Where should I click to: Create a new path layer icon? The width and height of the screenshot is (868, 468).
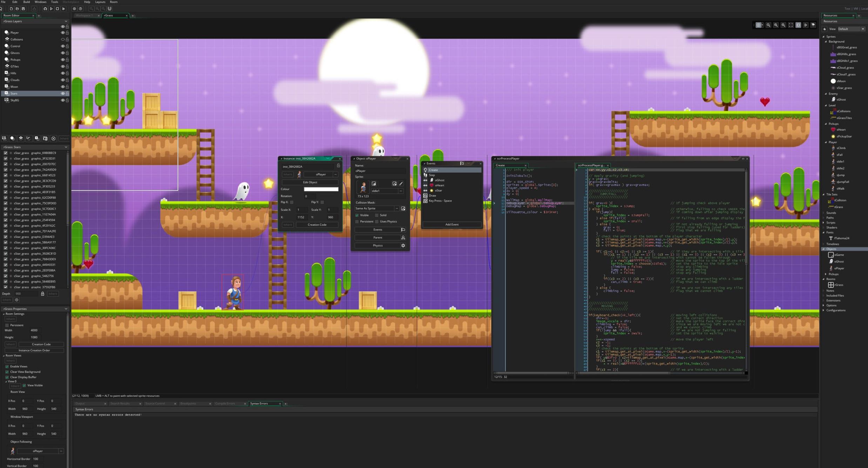[x=29, y=138]
